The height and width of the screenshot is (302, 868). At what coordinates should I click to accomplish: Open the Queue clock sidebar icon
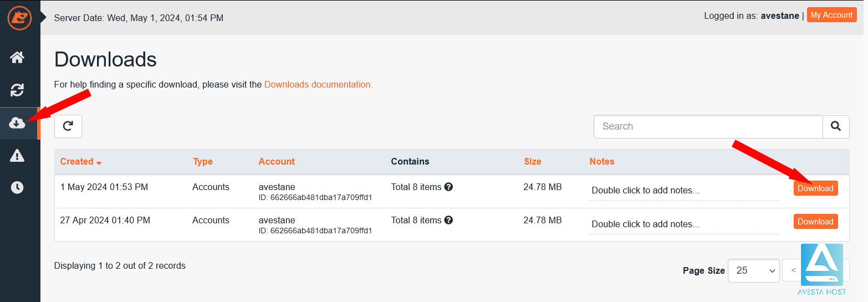click(x=17, y=188)
